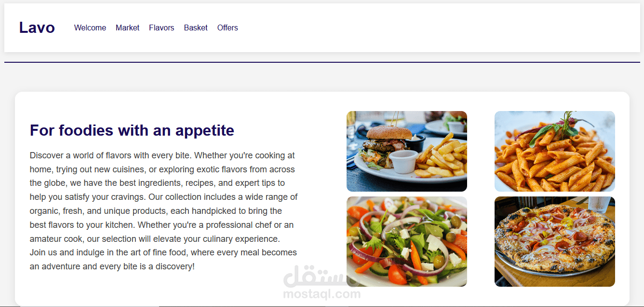
Task: Open the Welcome nav link
Action: coord(90,28)
